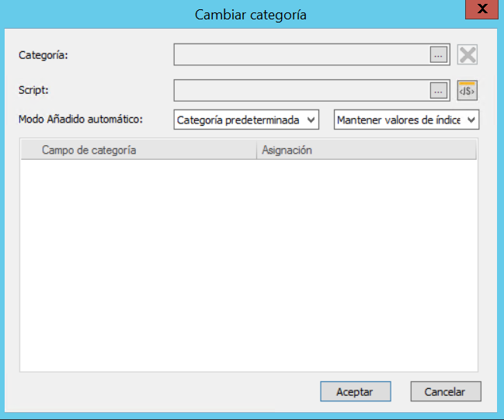Open the Categoría browse ellipsis button
504x420 pixels.
(438, 54)
